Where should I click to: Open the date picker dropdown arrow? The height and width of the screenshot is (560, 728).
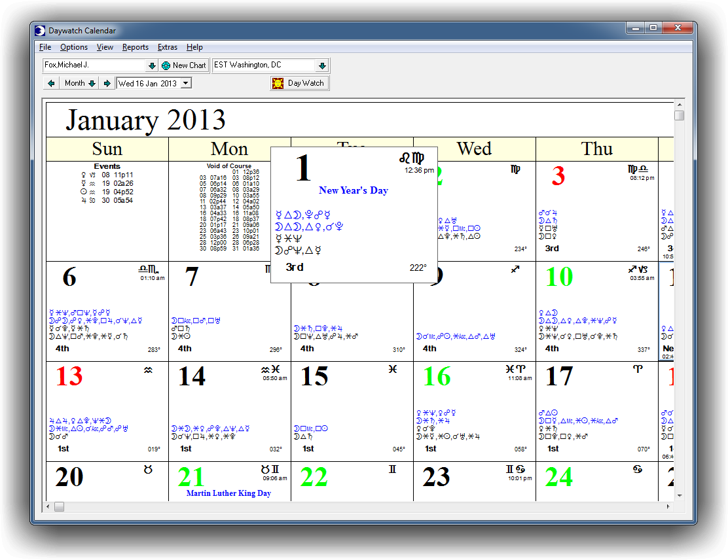click(x=186, y=83)
